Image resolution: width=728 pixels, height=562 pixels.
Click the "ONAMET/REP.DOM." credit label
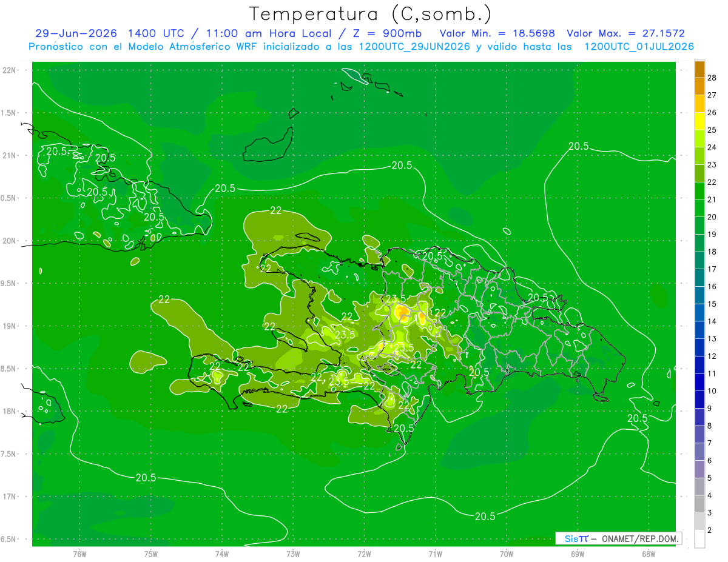[x=640, y=538]
